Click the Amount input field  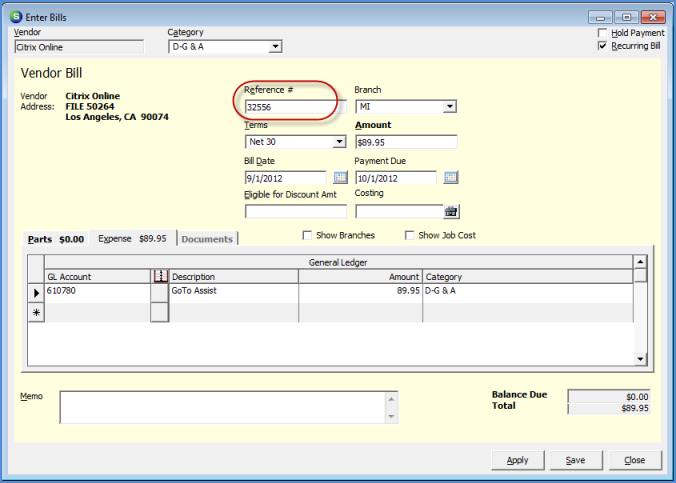click(x=406, y=142)
